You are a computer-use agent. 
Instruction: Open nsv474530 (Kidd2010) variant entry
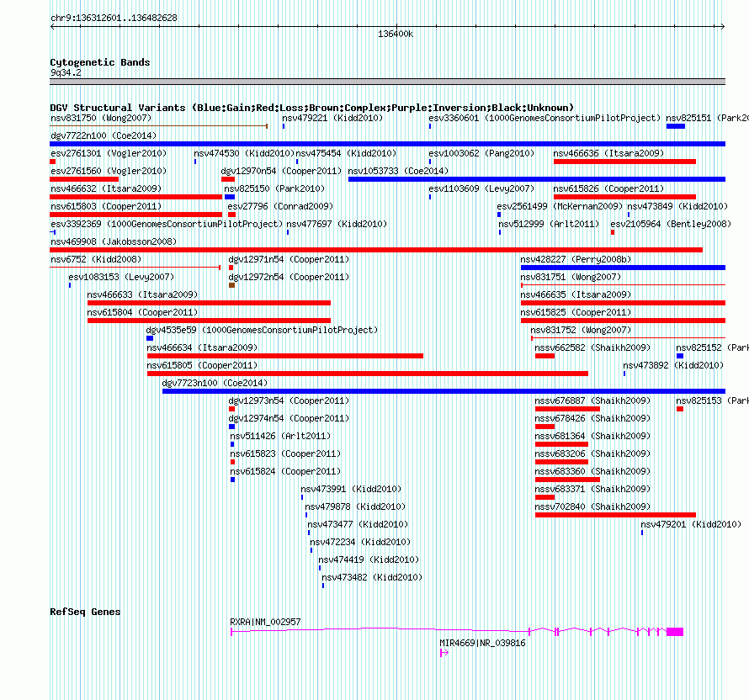pyautogui.click(x=243, y=153)
